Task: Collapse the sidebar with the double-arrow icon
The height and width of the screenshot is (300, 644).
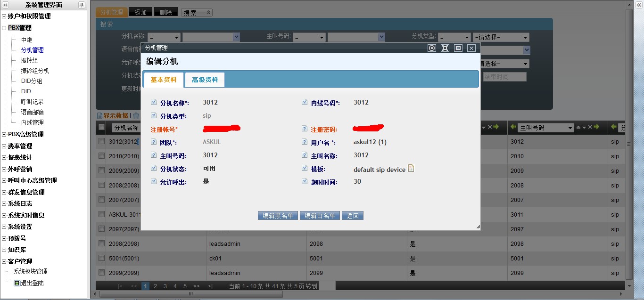Action: pos(5,5)
